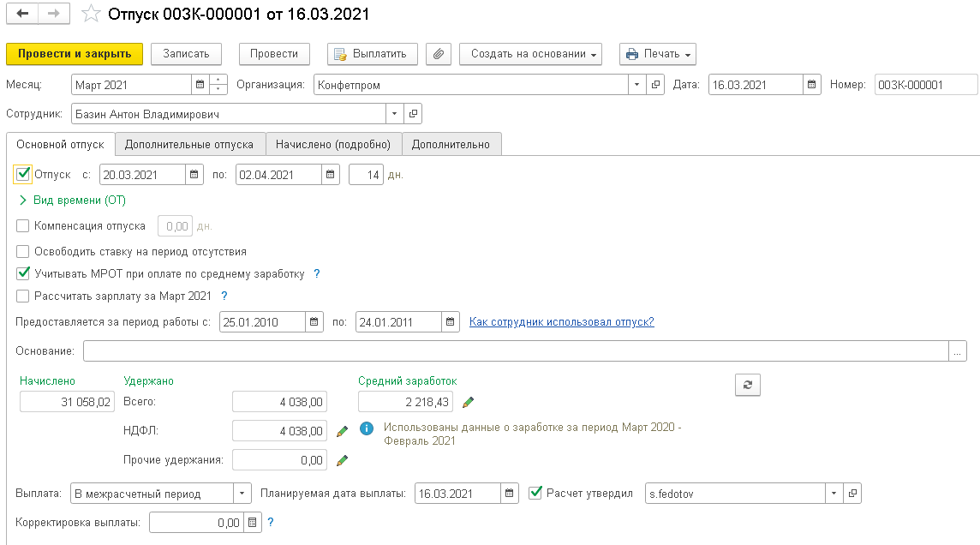Edit average earnings with pencil icon

pyautogui.click(x=468, y=402)
